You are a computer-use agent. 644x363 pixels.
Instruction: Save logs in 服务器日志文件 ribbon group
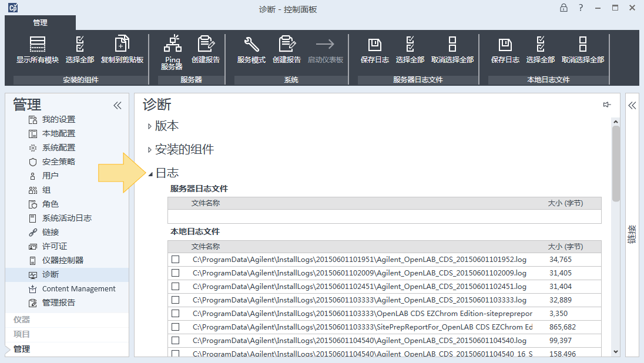point(374,49)
